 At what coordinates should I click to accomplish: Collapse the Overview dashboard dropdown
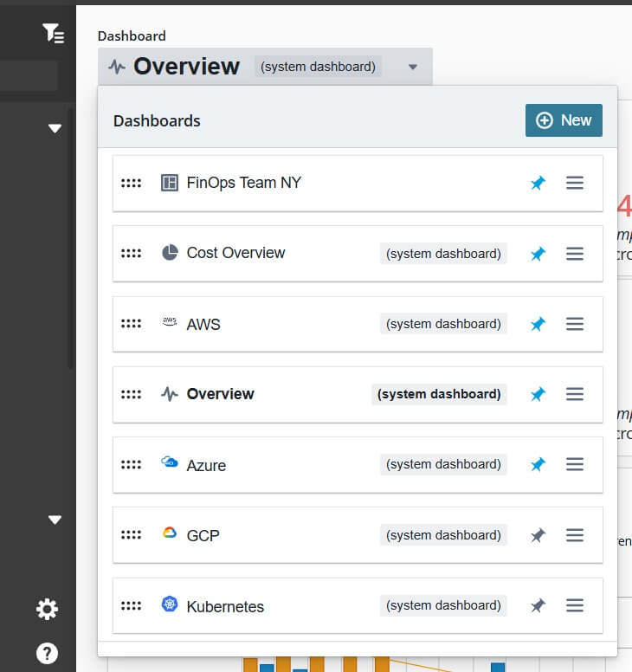pos(413,67)
